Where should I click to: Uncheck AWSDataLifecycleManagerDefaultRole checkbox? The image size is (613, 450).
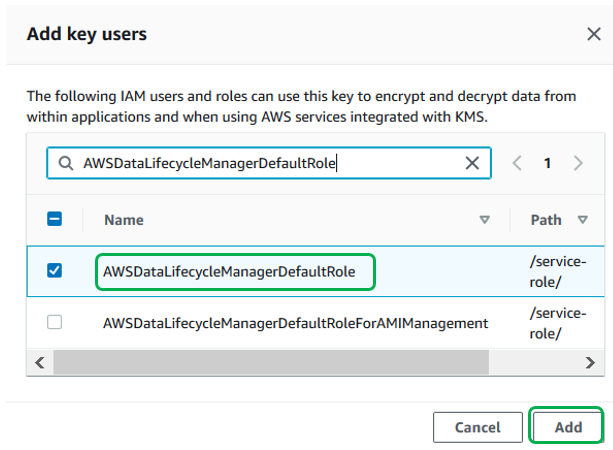[x=54, y=271]
